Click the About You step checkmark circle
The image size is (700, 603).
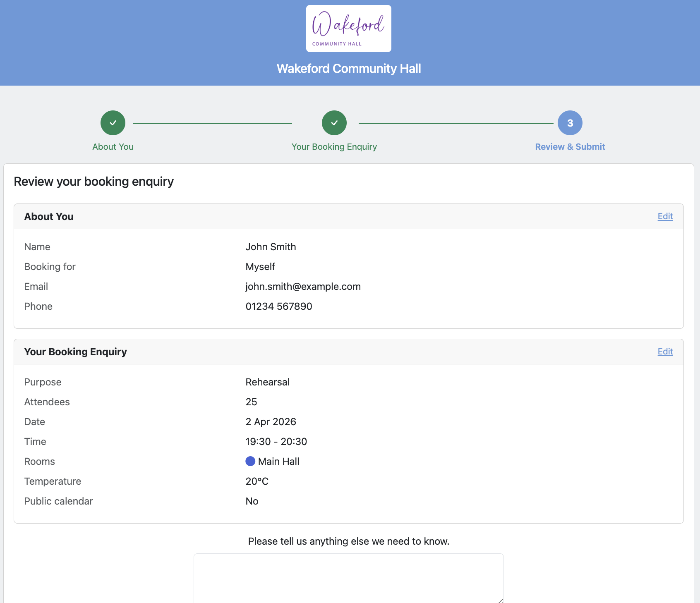113,123
